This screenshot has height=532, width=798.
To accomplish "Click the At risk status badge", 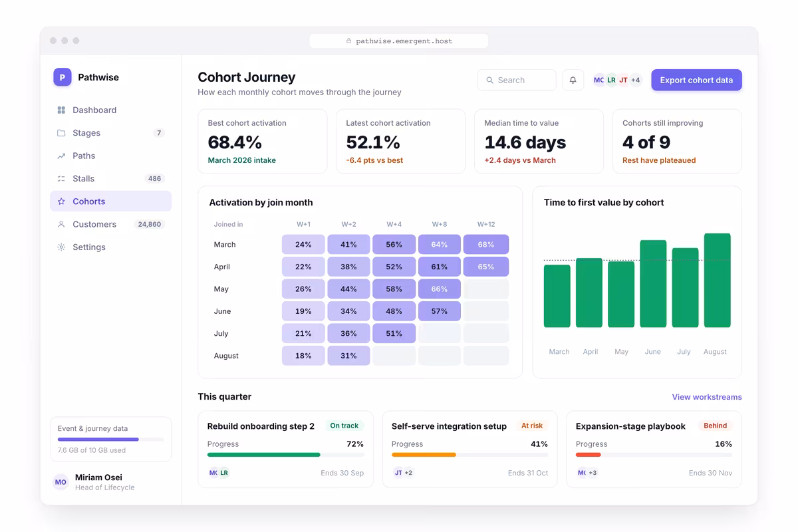I will tap(532, 426).
